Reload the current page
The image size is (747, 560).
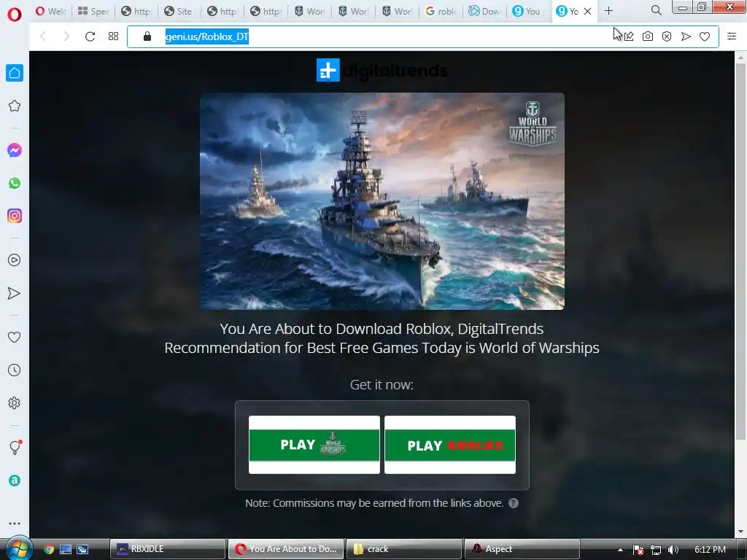pos(90,36)
